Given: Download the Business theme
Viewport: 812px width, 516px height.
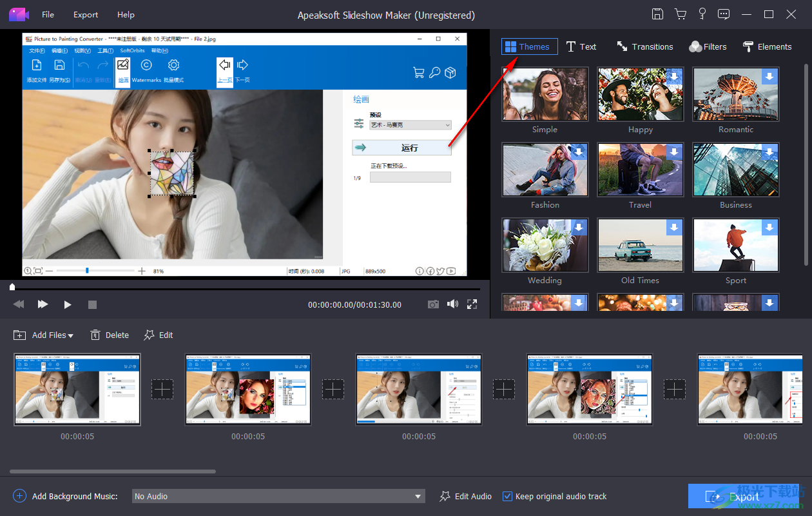Looking at the screenshot, I should click(x=769, y=152).
